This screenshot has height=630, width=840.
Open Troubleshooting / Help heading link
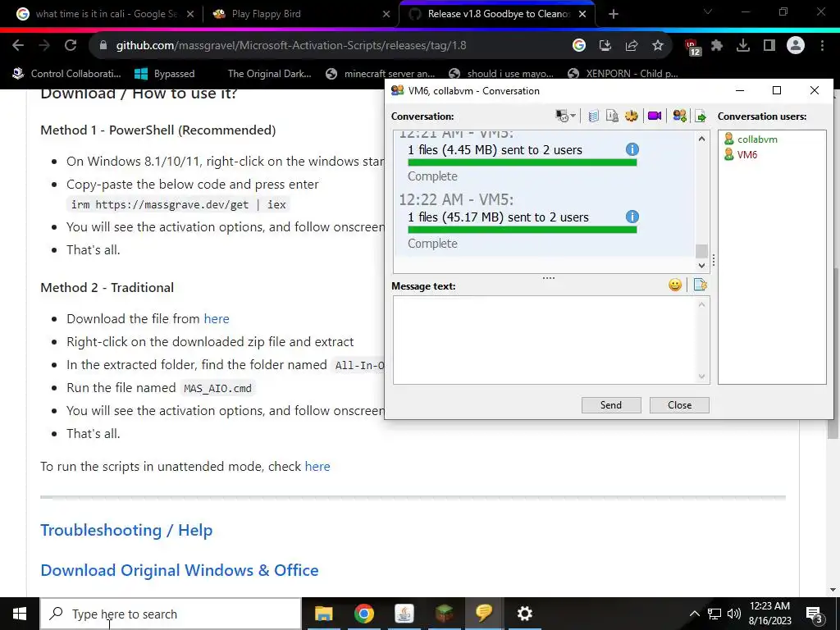[126, 530]
